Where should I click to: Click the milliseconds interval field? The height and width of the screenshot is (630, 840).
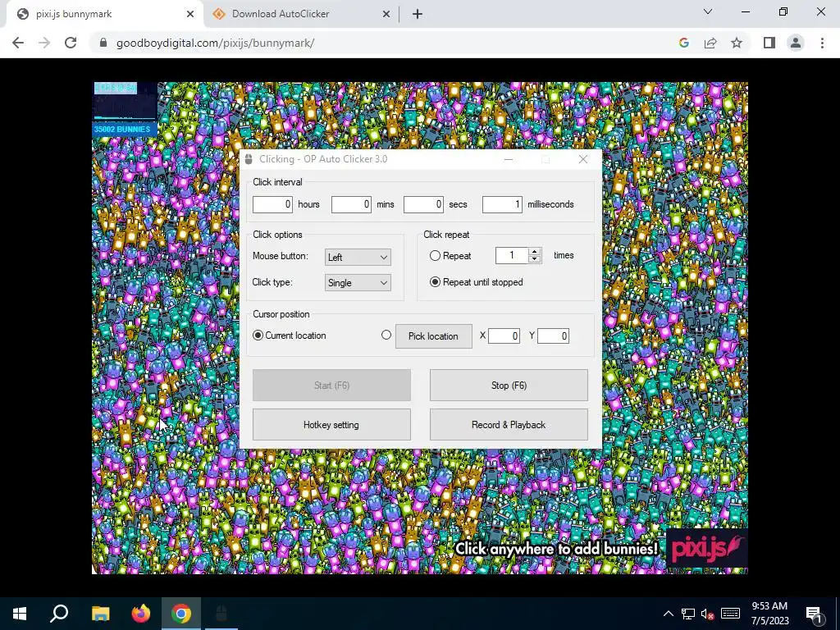pyautogui.click(x=502, y=204)
